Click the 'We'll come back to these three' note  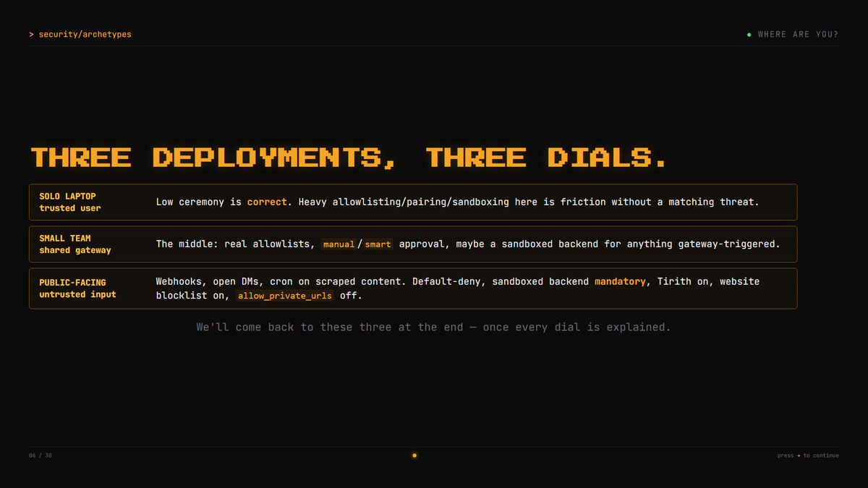[x=434, y=328]
